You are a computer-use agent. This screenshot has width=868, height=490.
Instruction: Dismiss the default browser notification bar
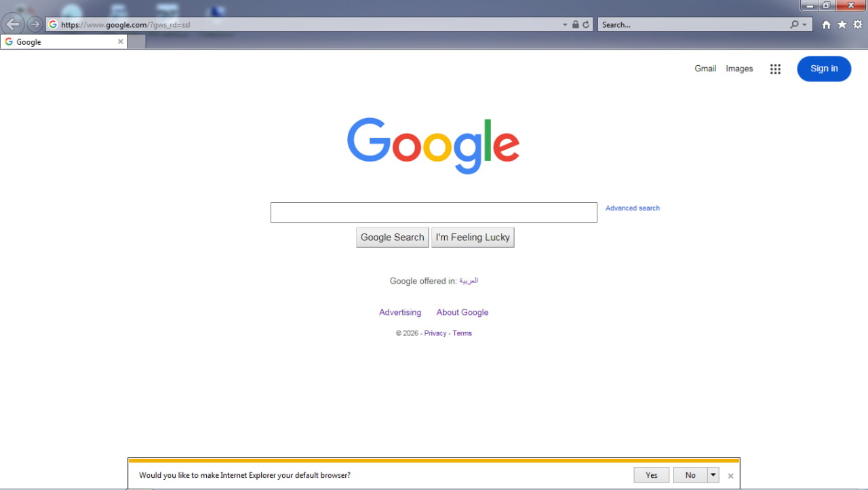pos(730,476)
